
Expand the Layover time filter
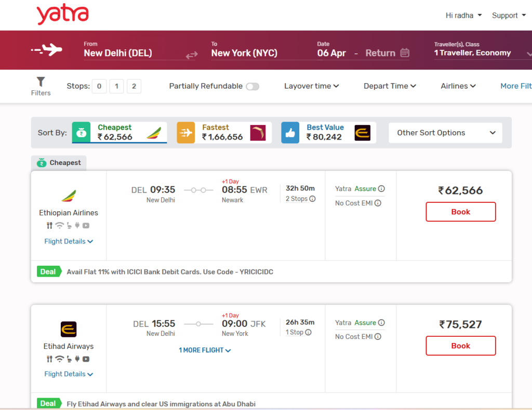click(x=312, y=86)
